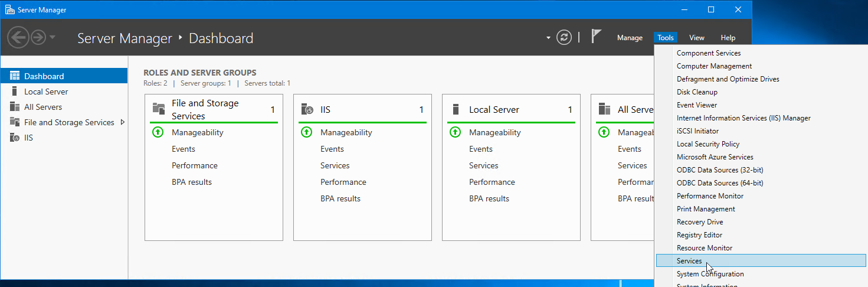Click the Dashboard sidebar icon

(x=15, y=76)
